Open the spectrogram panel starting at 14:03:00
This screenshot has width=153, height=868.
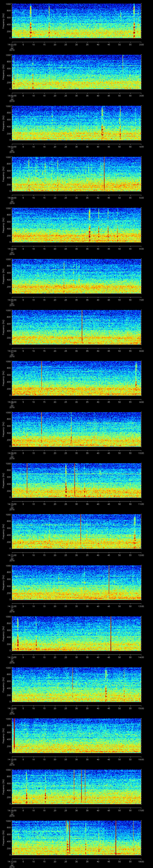(x=76, y=123)
